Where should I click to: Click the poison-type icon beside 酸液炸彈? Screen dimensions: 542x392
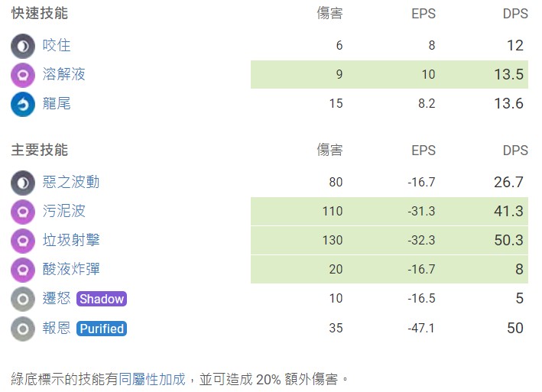pyautogui.click(x=23, y=270)
